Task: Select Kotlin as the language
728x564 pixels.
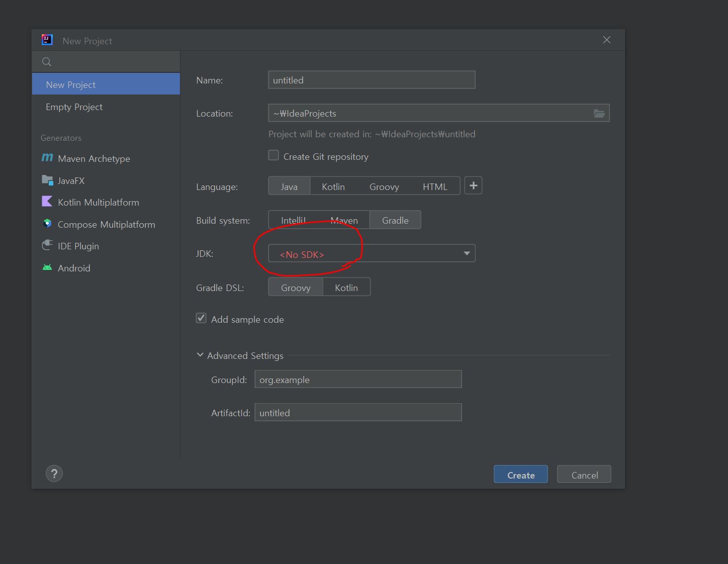Action: pyautogui.click(x=333, y=186)
